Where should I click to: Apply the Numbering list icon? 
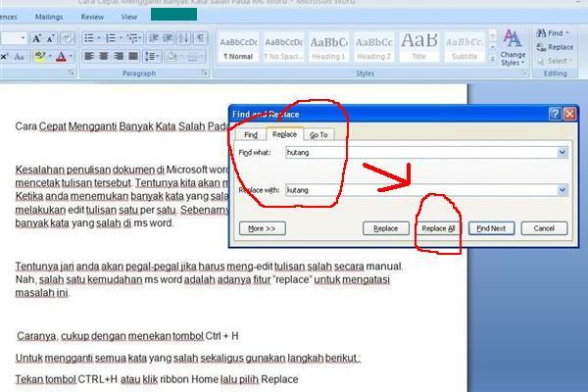pyautogui.click(x=111, y=38)
